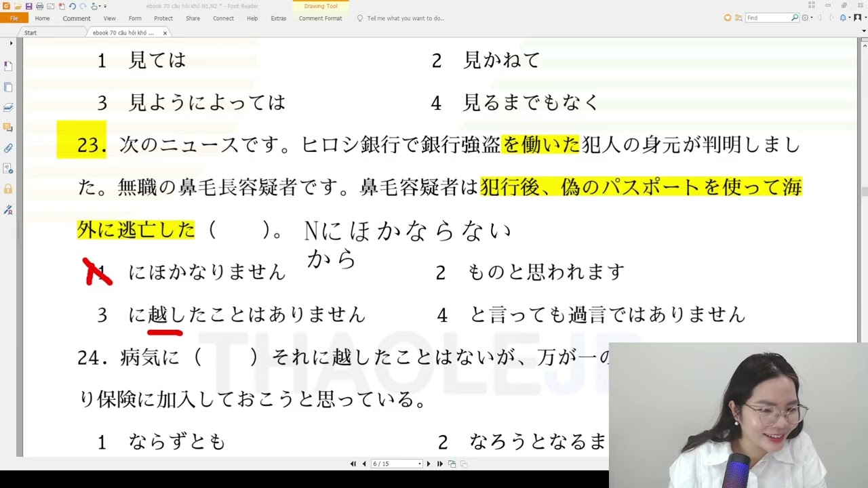Viewport: 868px width, 488px height.
Task: Click the magnifier search icon in Find box
Action: (x=795, y=18)
